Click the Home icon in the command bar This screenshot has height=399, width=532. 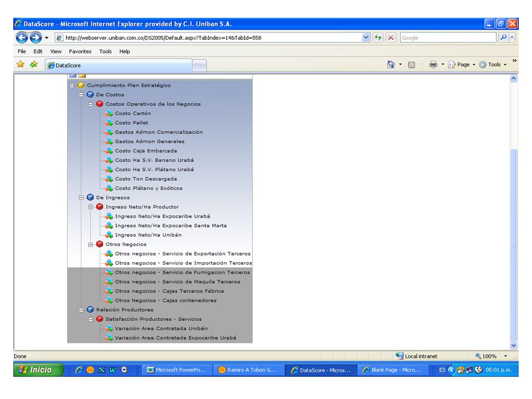tap(391, 64)
